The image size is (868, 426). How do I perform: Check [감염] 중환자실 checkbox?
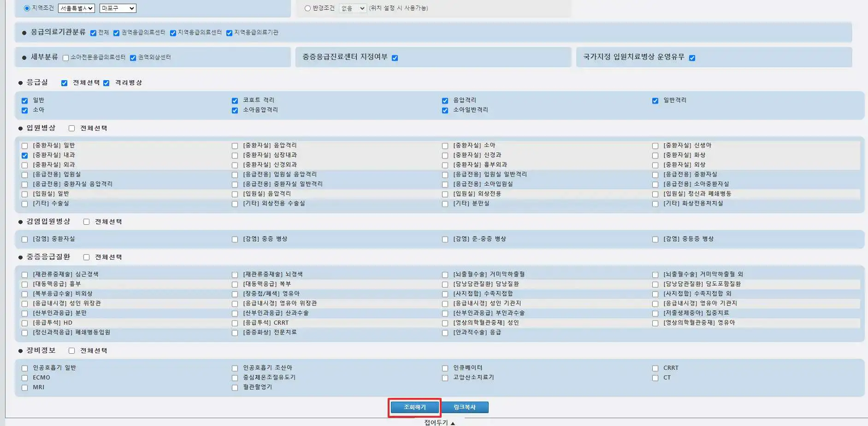[x=24, y=239]
